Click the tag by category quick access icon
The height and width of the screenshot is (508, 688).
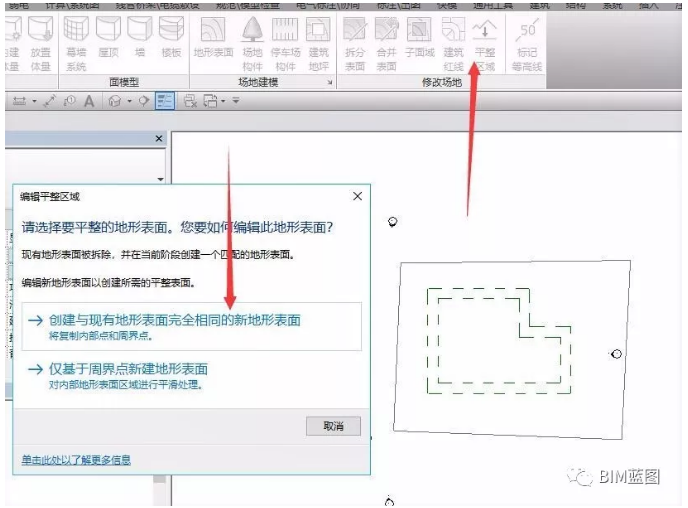tap(69, 101)
